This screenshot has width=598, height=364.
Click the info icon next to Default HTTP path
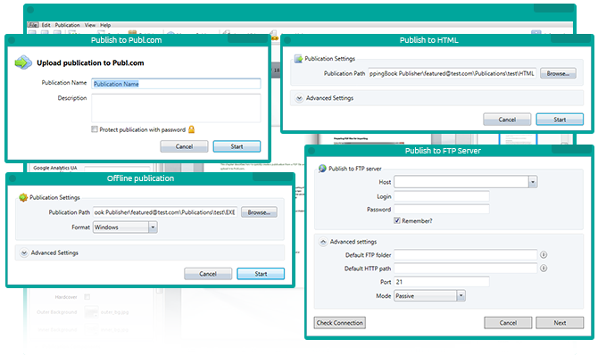544,268
